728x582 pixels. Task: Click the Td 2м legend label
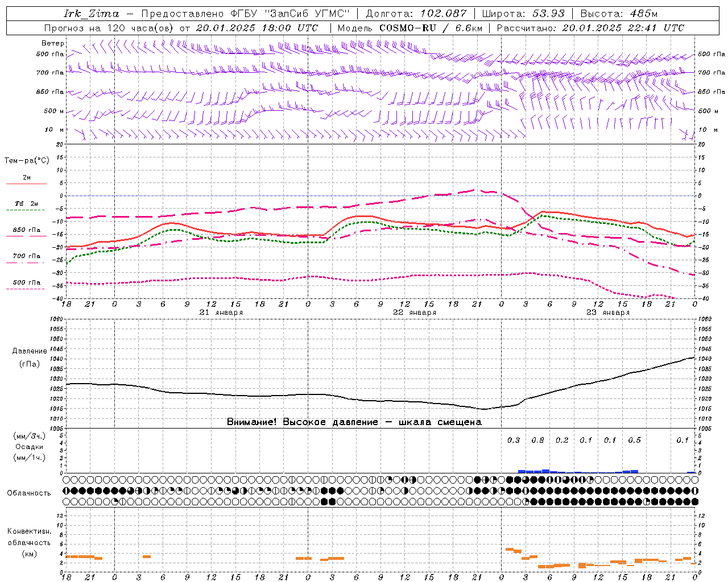click(27, 203)
